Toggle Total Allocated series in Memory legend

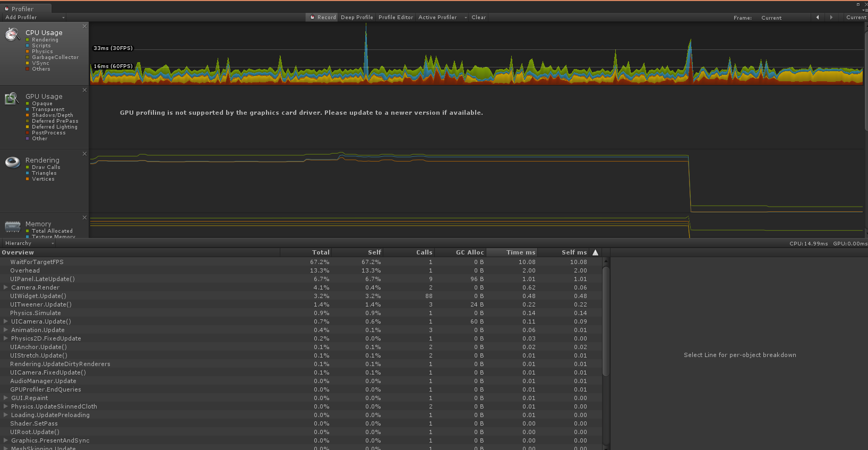tap(49, 231)
